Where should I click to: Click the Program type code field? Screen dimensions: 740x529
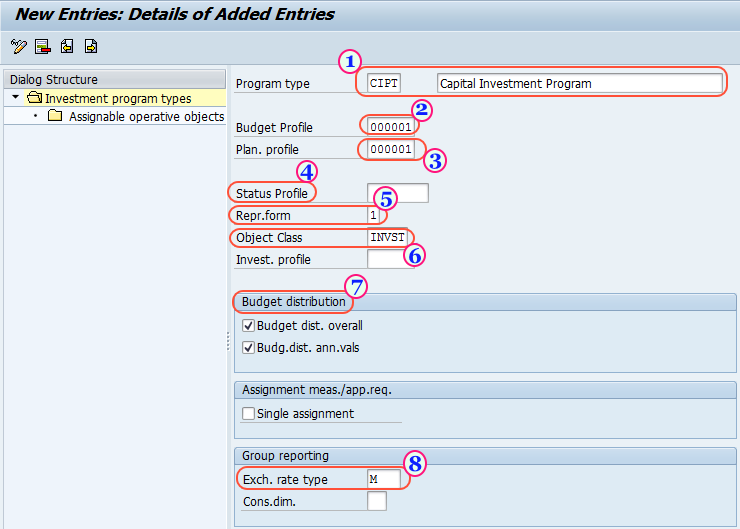point(384,84)
